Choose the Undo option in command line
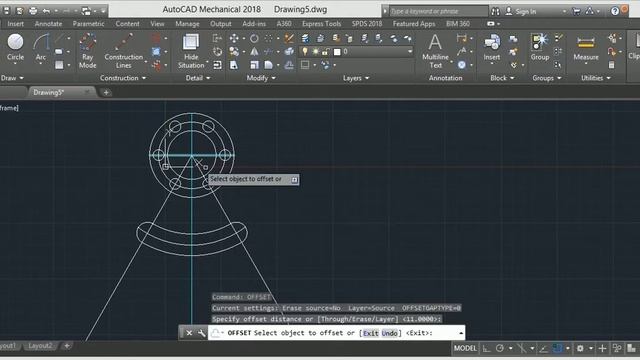640x360 pixels. (x=389, y=333)
